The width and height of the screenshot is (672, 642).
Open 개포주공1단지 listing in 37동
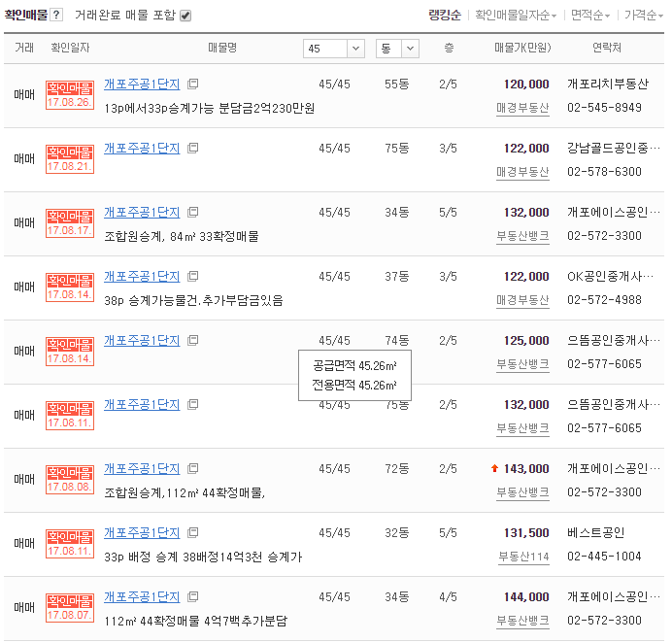(x=142, y=277)
